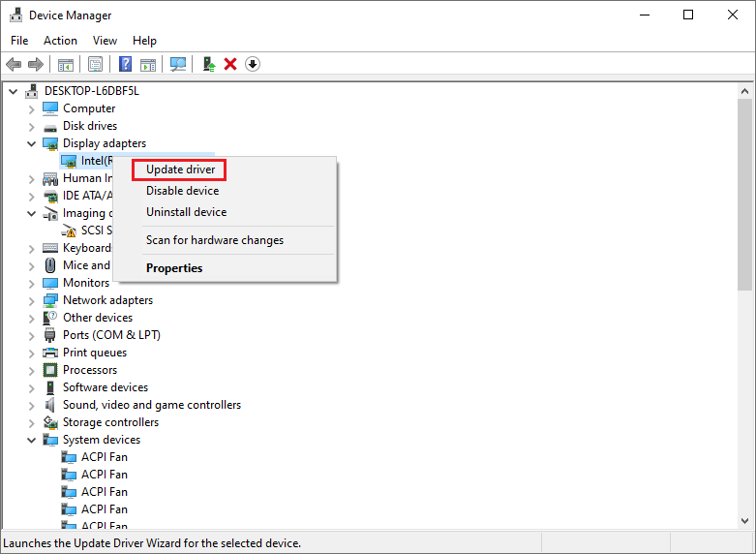Open the Action menu
The height and width of the screenshot is (554, 756).
tap(60, 41)
